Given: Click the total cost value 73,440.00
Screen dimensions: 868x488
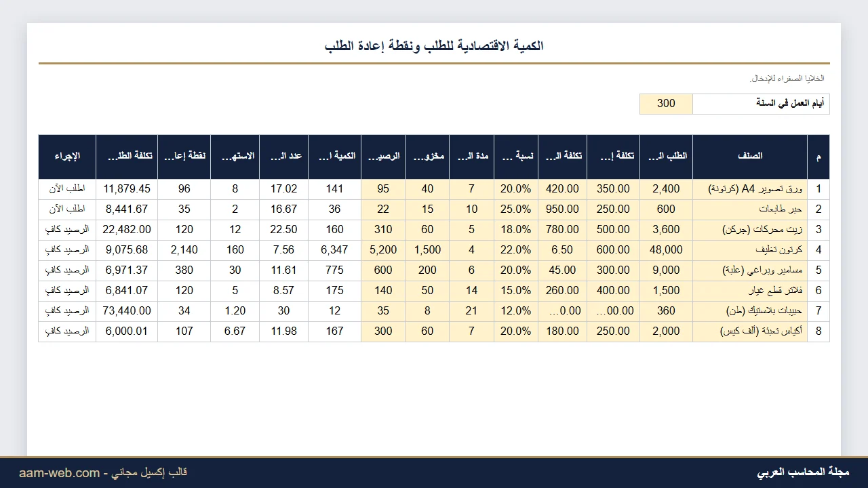Looking at the screenshot, I should point(127,311).
